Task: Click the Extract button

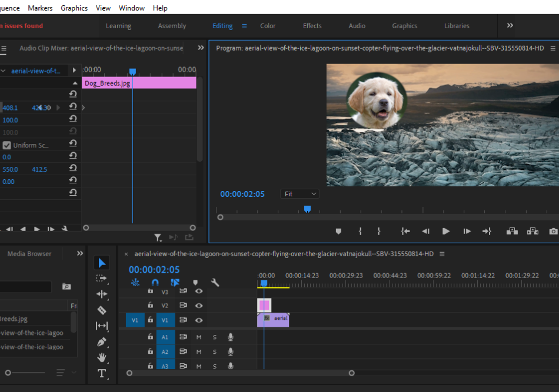Action: click(533, 232)
